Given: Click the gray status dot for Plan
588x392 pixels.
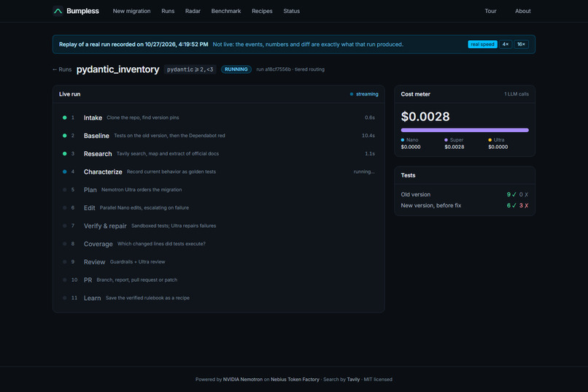Looking at the screenshot, I should [x=64, y=190].
